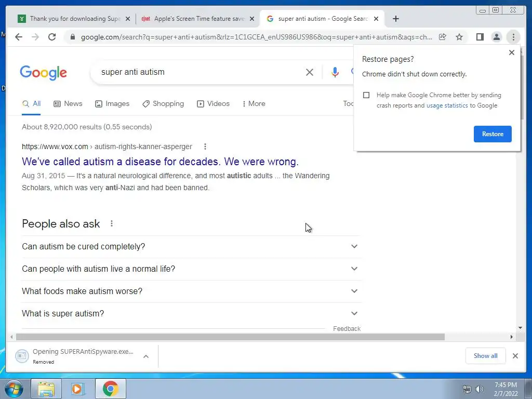Close the super anti autism tab
Screen dimensions: 532x399
pos(376,19)
